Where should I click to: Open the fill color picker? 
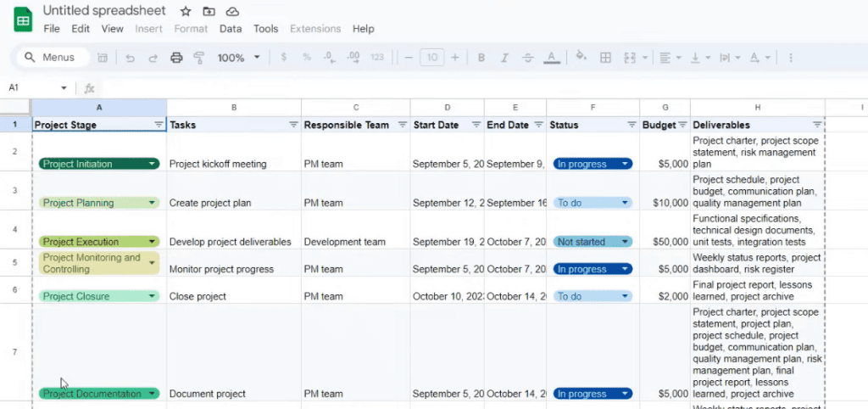581,56
